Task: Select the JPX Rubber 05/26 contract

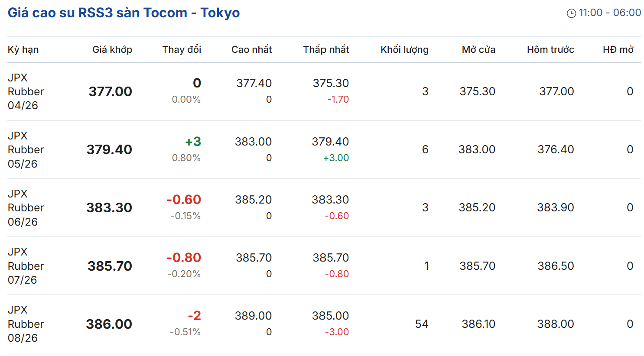Action: click(26, 149)
